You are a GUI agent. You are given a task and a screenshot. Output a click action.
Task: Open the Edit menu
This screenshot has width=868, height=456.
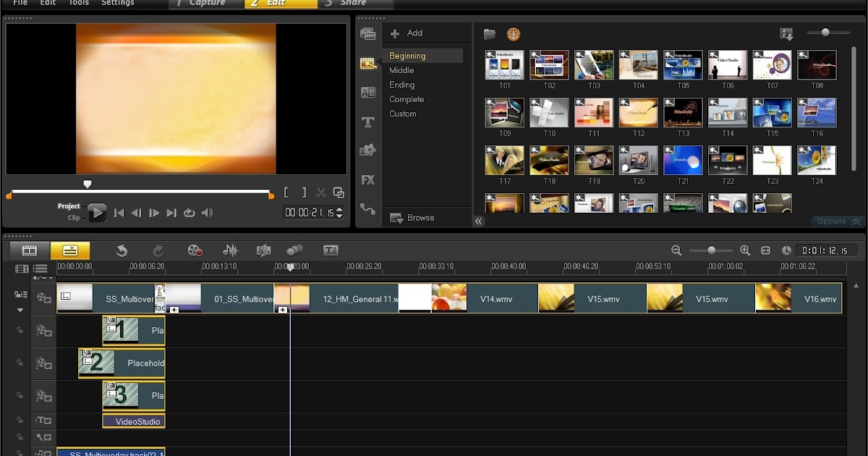pyautogui.click(x=48, y=3)
